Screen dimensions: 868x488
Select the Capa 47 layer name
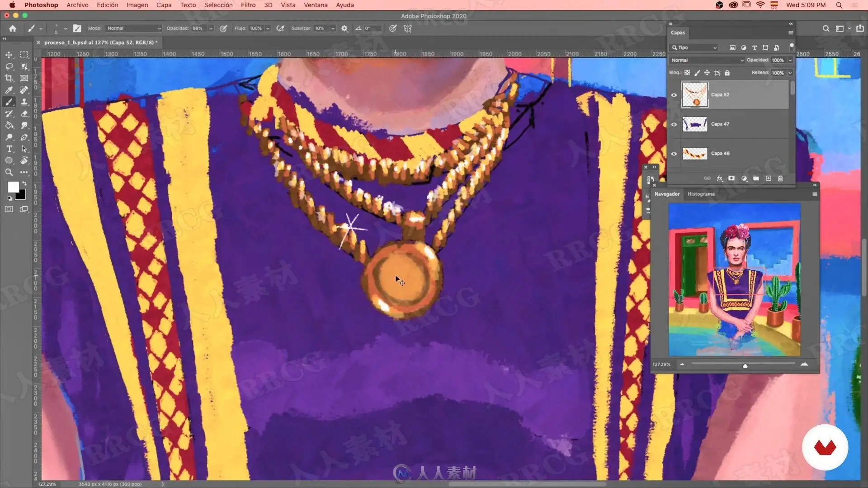[x=720, y=124]
